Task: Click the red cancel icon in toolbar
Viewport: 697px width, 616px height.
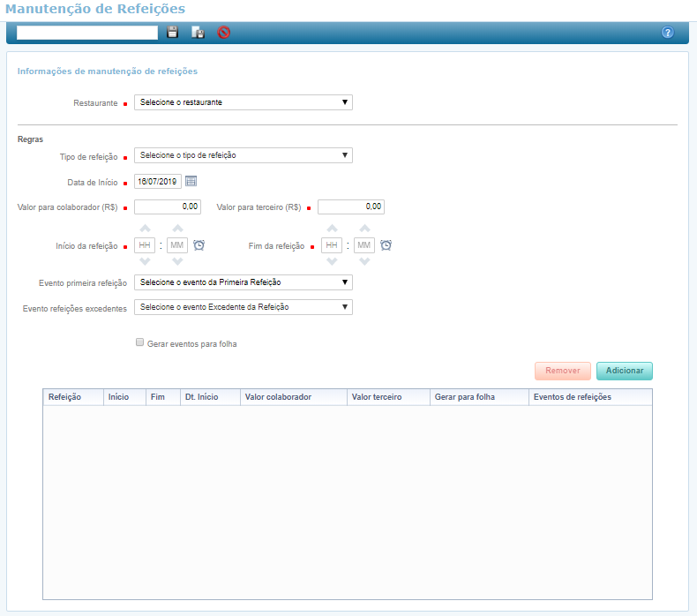Action: coord(224,33)
